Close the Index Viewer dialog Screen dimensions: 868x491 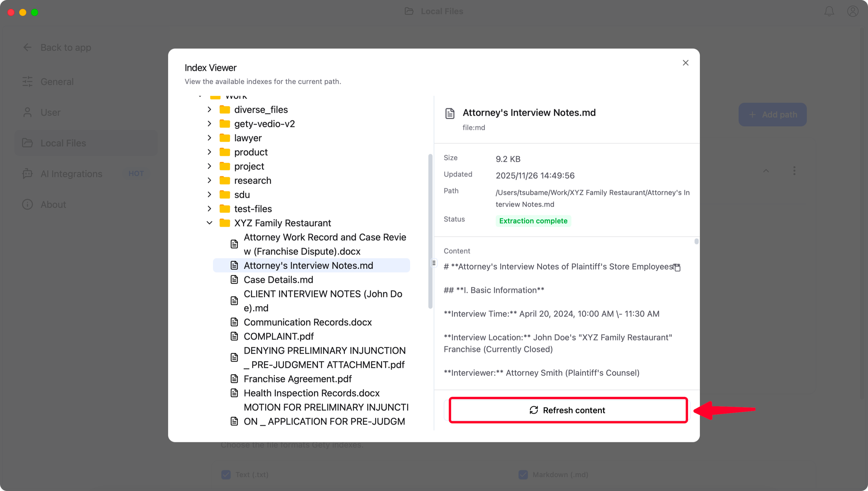click(685, 63)
